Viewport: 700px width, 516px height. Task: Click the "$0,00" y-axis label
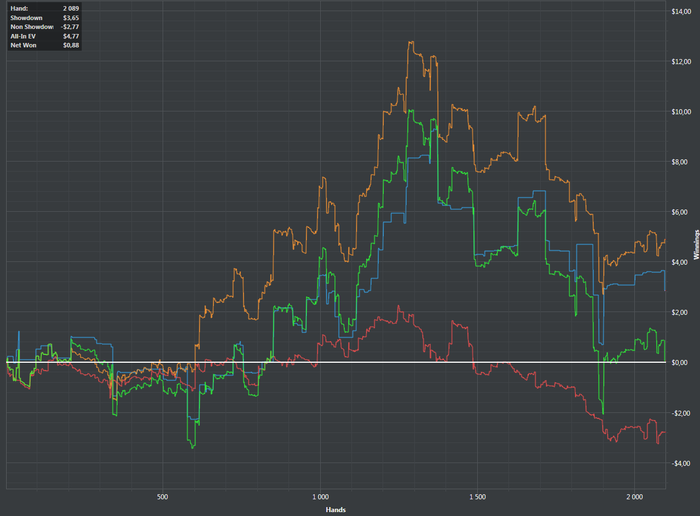tap(679, 362)
